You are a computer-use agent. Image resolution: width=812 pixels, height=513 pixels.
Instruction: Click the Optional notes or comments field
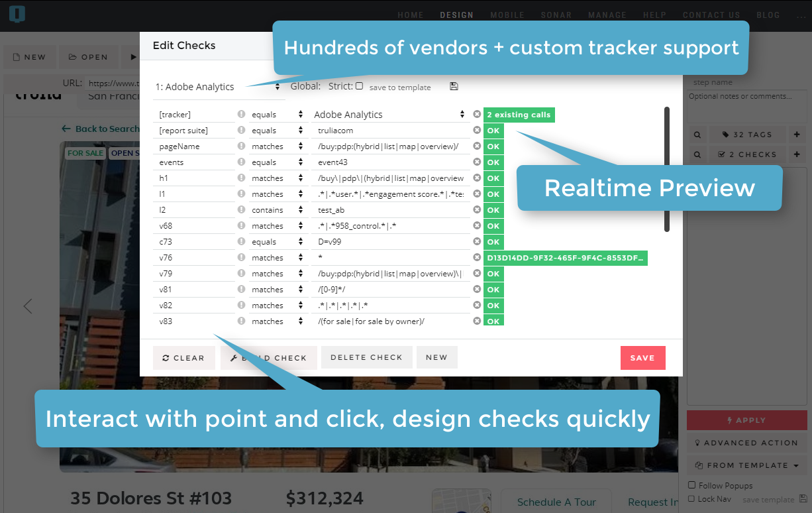point(746,106)
